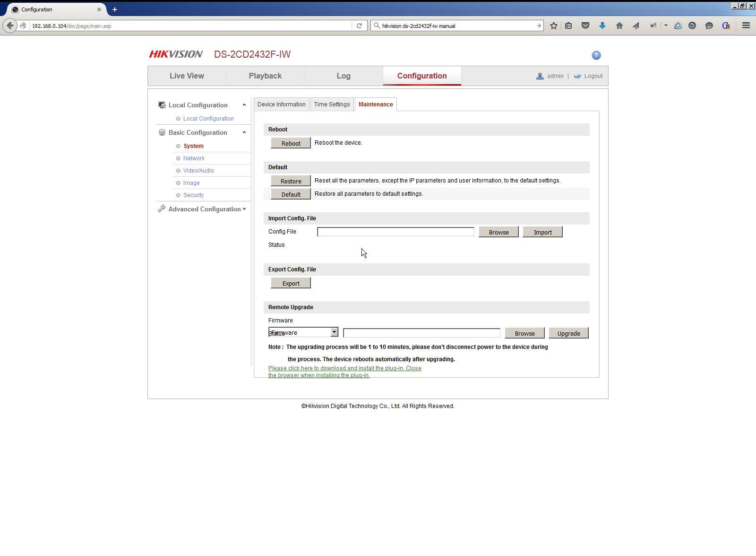Open Video/Audio settings in the sidebar
Viewport: 756px width, 556px height.
tap(198, 171)
